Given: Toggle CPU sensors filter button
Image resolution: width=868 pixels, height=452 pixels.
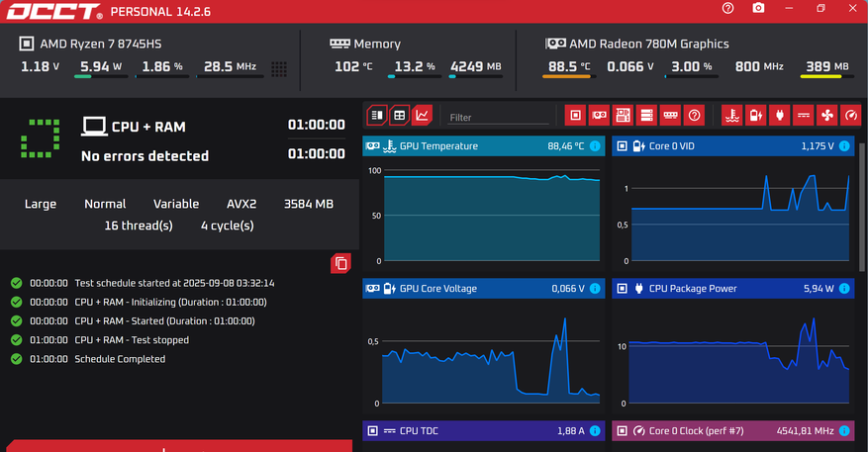Looking at the screenshot, I should 575,115.
